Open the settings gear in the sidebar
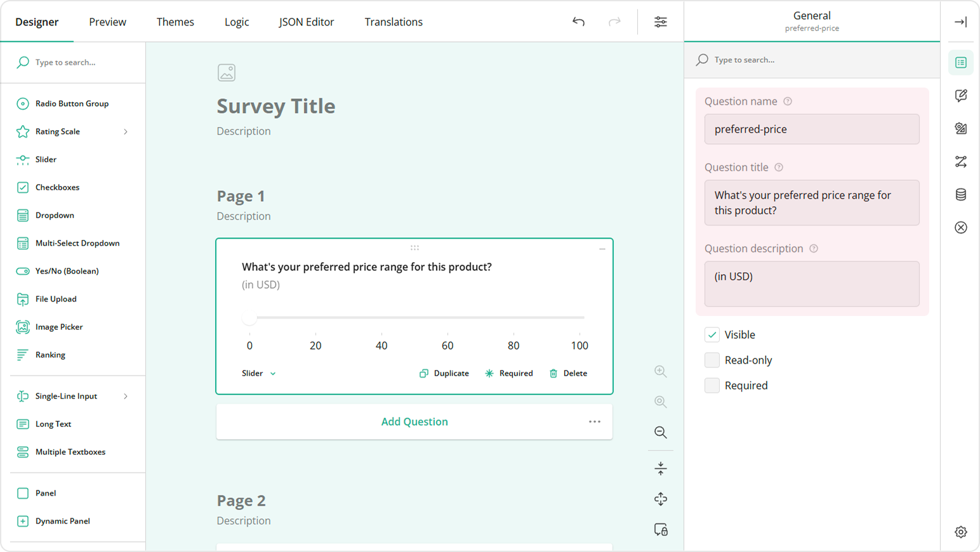Viewport: 980px width, 552px height. [961, 532]
